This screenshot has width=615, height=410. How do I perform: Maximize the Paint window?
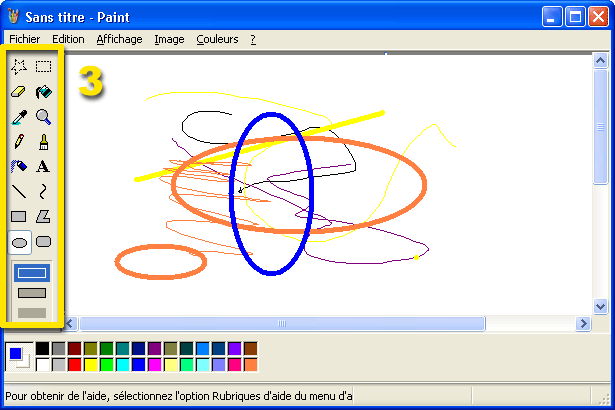pyautogui.click(x=575, y=17)
